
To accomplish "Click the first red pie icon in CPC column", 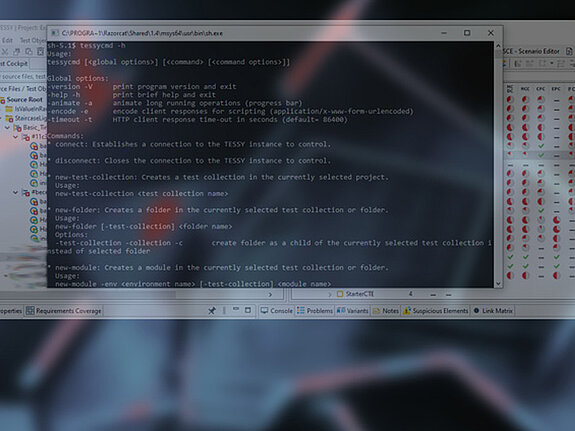I will [541, 99].
